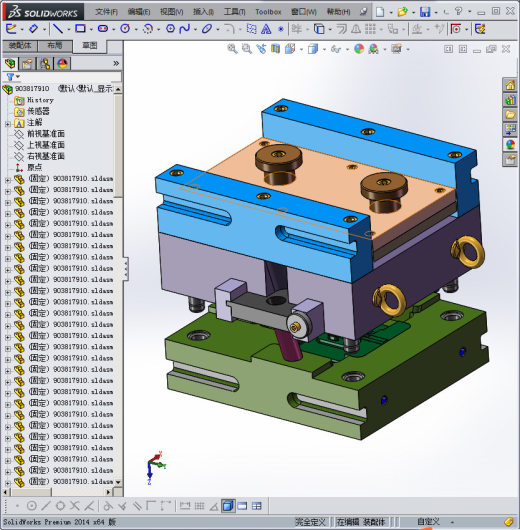Toggle the shaded-with-edges display button in bottom toolbar

[x=228, y=506]
